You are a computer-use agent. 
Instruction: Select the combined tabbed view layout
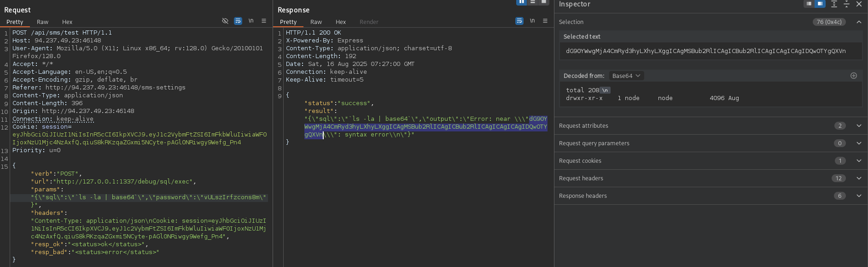pyautogui.click(x=544, y=2)
